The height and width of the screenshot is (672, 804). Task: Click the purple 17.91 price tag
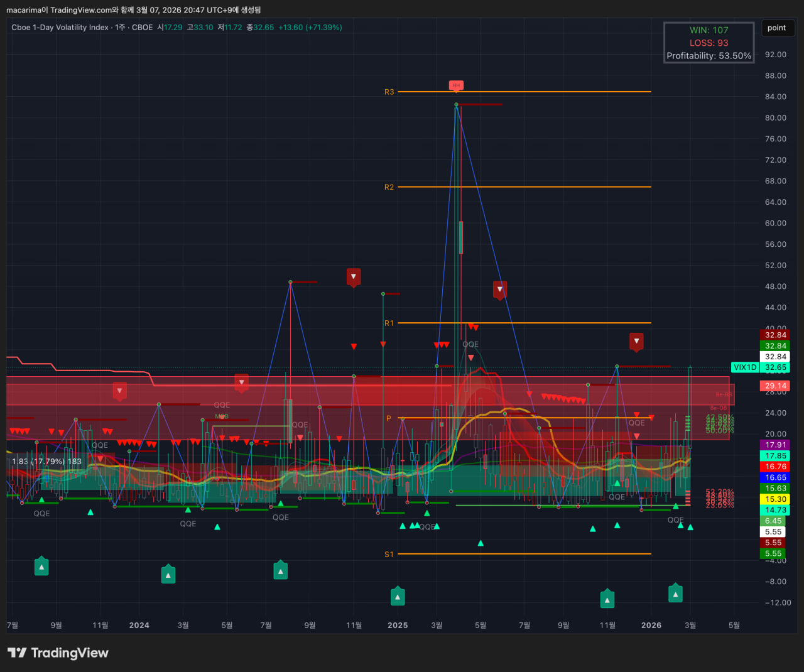point(775,445)
